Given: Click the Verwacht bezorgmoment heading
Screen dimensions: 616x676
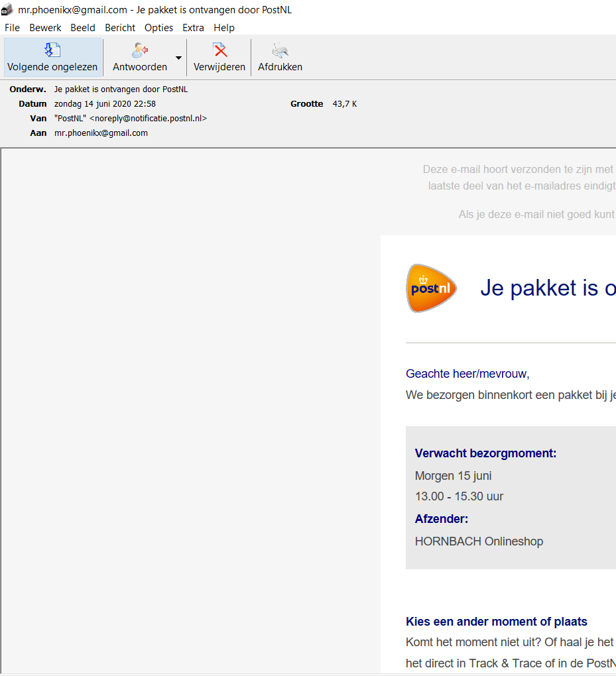Looking at the screenshot, I should [486, 453].
